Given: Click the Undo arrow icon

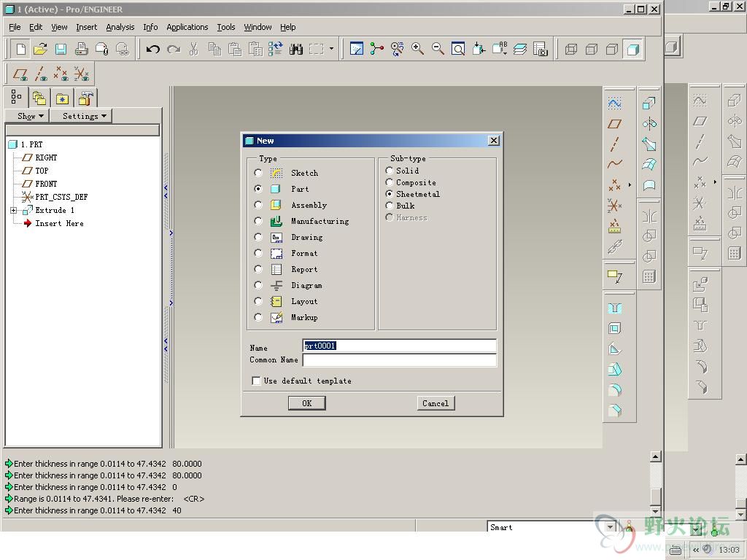Looking at the screenshot, I should [153, 49].
